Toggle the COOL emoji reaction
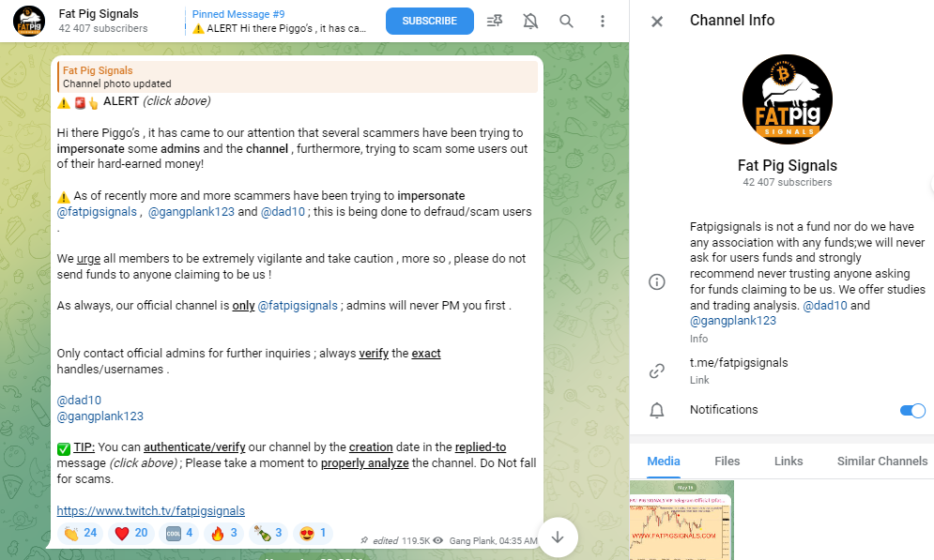The image size is (934, 560). pyautogui.click(x=177, y=533)
